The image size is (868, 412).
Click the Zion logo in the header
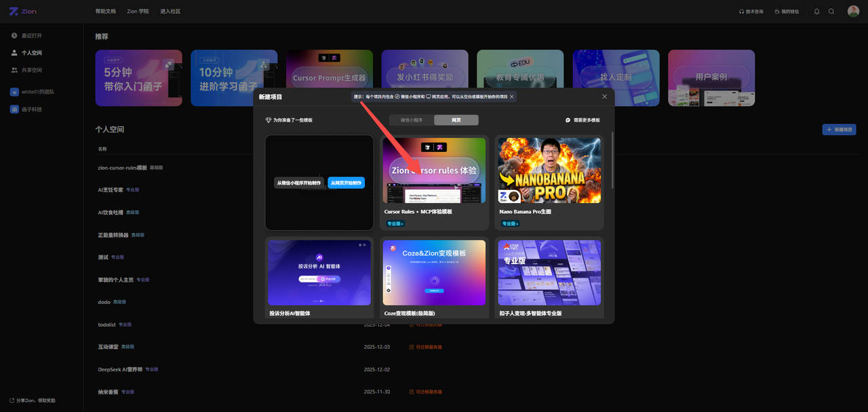point(22,12)
